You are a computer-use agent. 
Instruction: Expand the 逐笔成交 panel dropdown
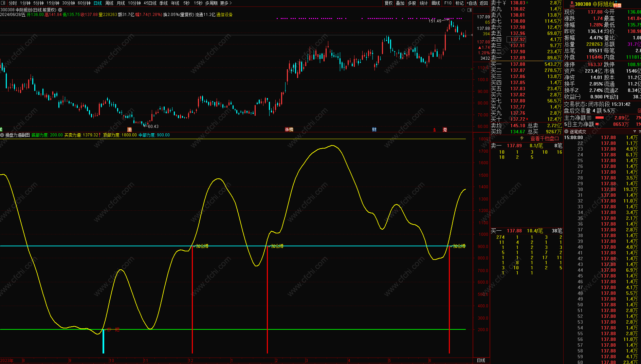click(x=566, y=131)
